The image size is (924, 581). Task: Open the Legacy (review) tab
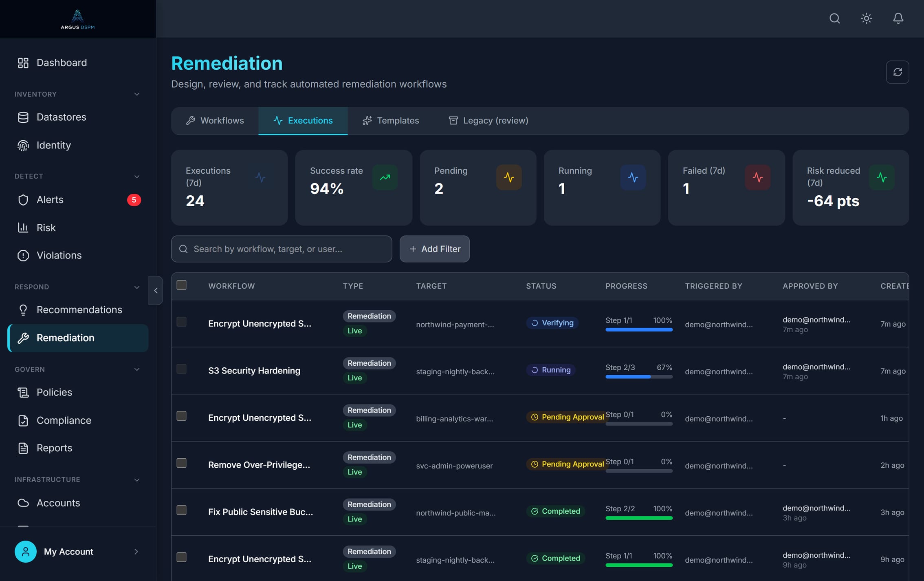coord(488,121)
